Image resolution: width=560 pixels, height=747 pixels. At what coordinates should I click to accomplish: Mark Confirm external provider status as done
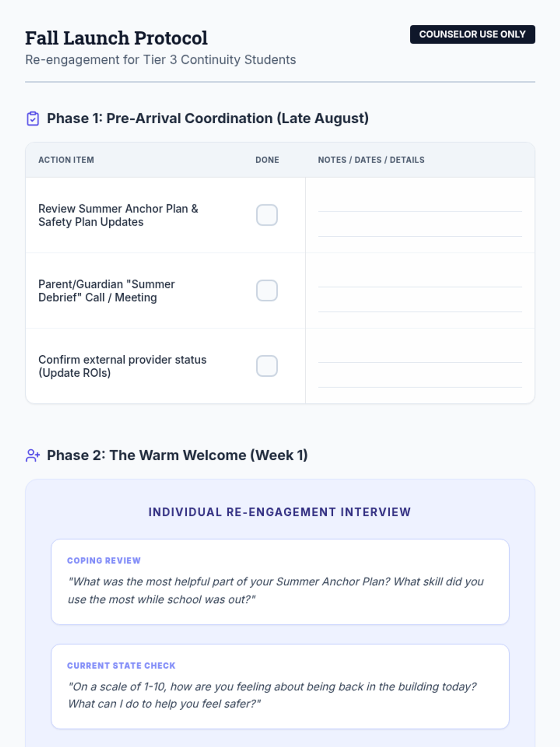pyautogui.click(x=267, y=366)
